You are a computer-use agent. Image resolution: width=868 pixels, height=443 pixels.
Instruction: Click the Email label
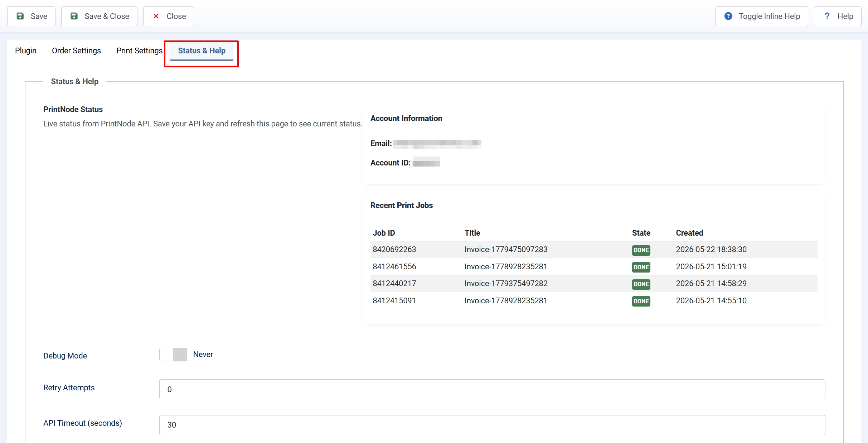coord(381,143)
